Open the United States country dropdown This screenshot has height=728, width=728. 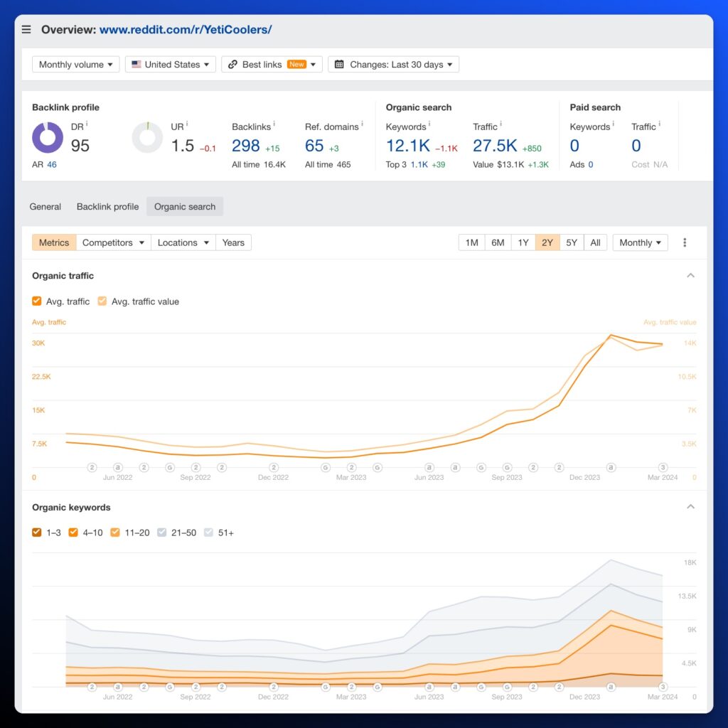click(170, 65)
